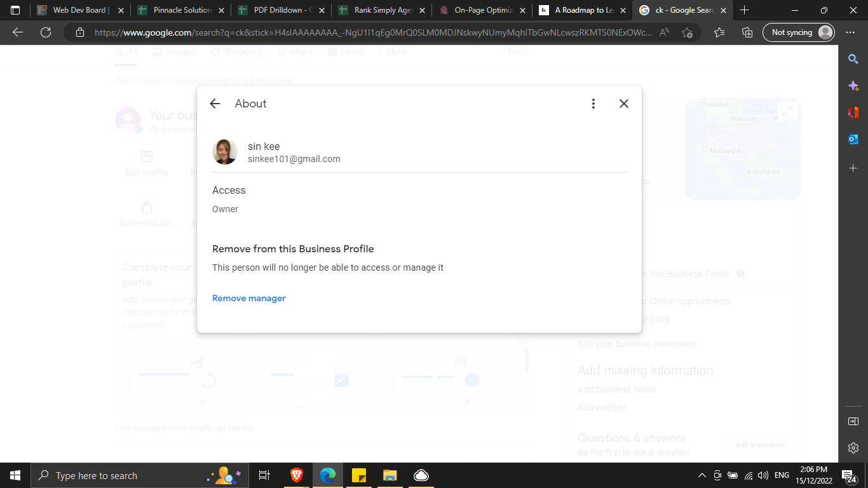This screenshot has width=868, height=488.
Task: Click the Not syncing profile button
Action: (798, 32)
